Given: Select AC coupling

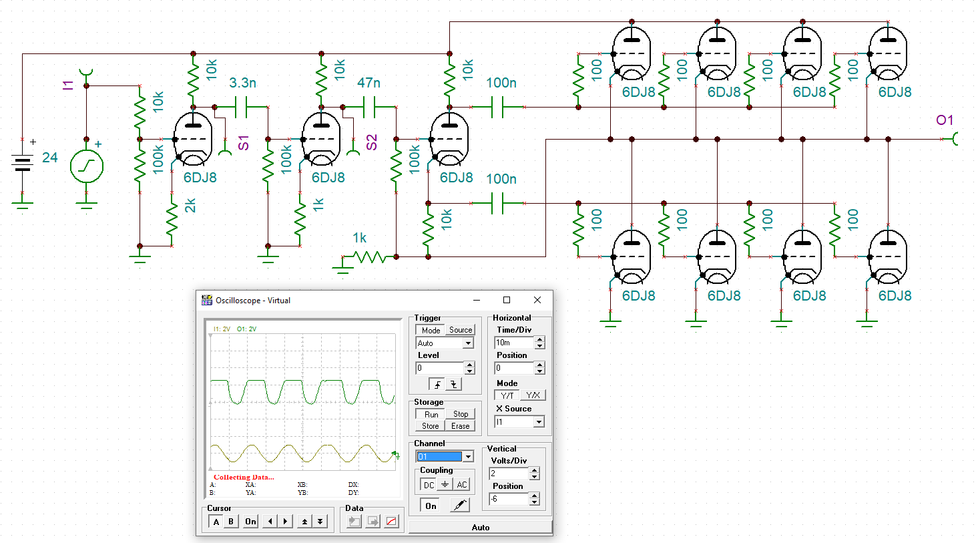Looking at the screenshot, I should pyautogui.click(x=461, y=485).
